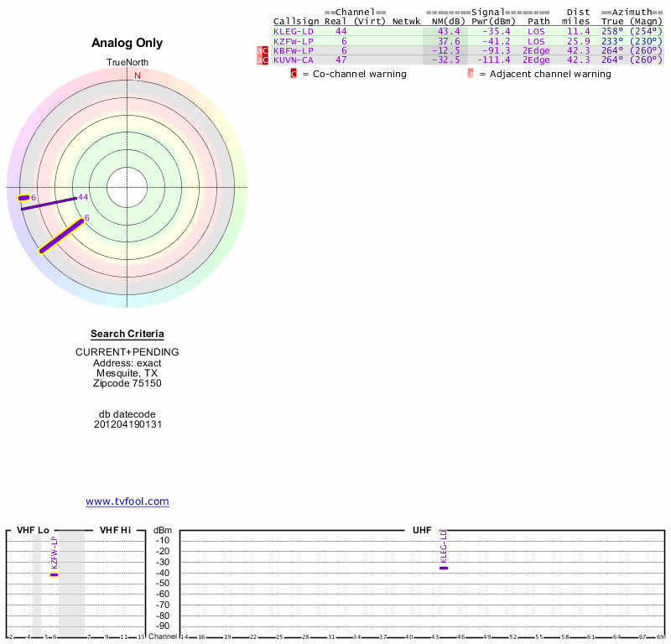
Task: Click the Callsign column header
Action: point(296,22)
